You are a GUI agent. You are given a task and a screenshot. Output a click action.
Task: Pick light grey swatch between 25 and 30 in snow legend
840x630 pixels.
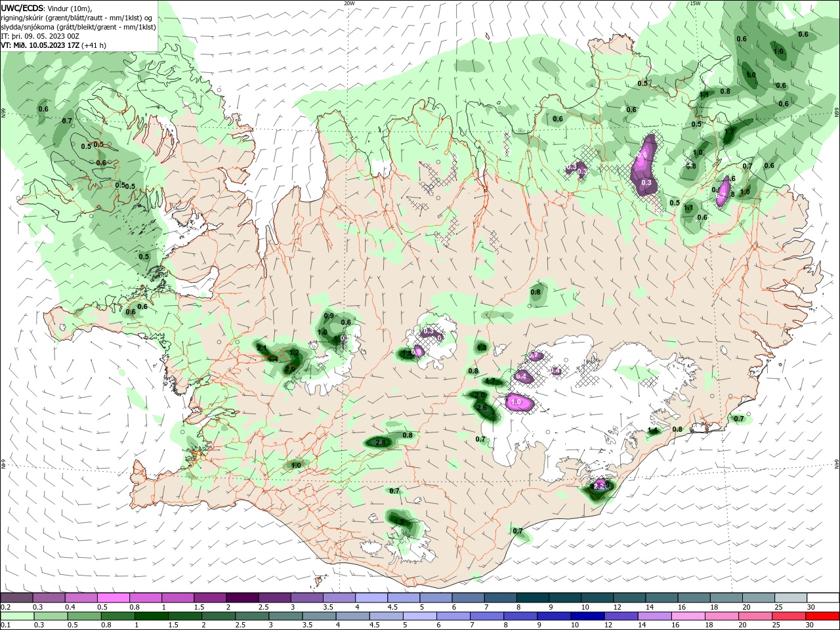(x=791, y=598)
